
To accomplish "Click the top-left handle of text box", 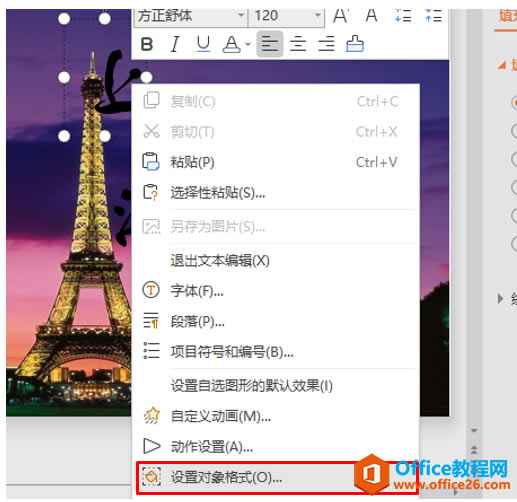I will pyautogui.click(x=64, y=19).
